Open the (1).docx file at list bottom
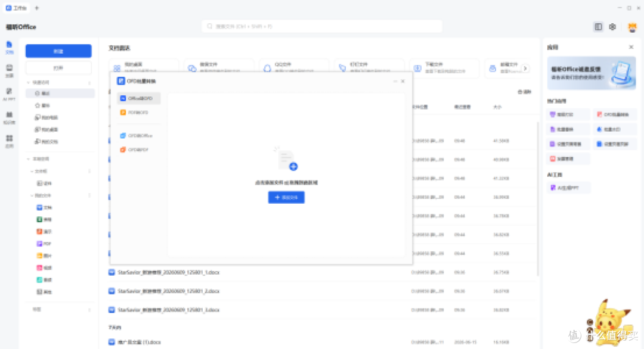Screen dimensions: 644x349 pos(139,342)
